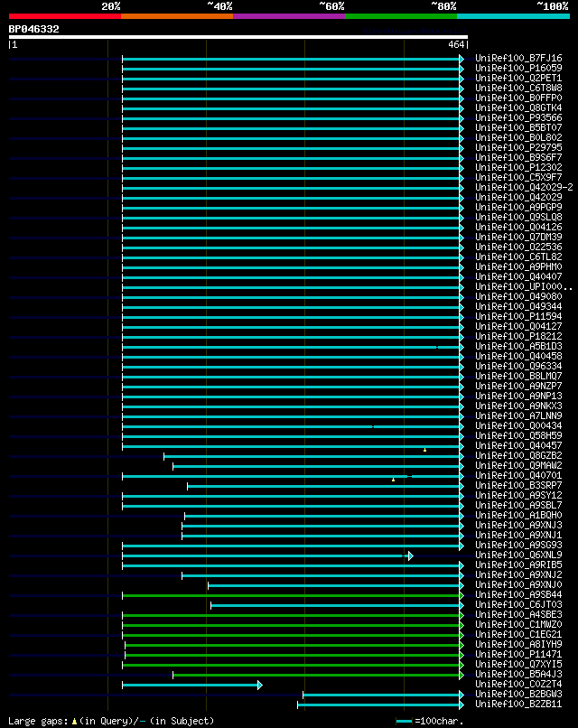
Task: Select the UniRef100_P29795 label
Action: tap(518, 147)
